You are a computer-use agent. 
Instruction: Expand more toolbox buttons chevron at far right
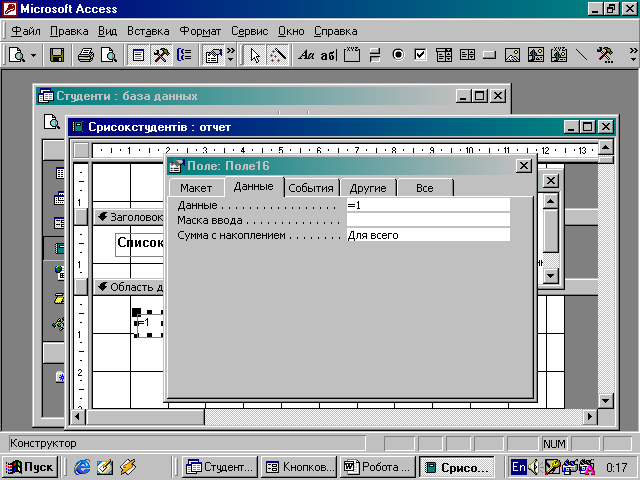(633, 55)
